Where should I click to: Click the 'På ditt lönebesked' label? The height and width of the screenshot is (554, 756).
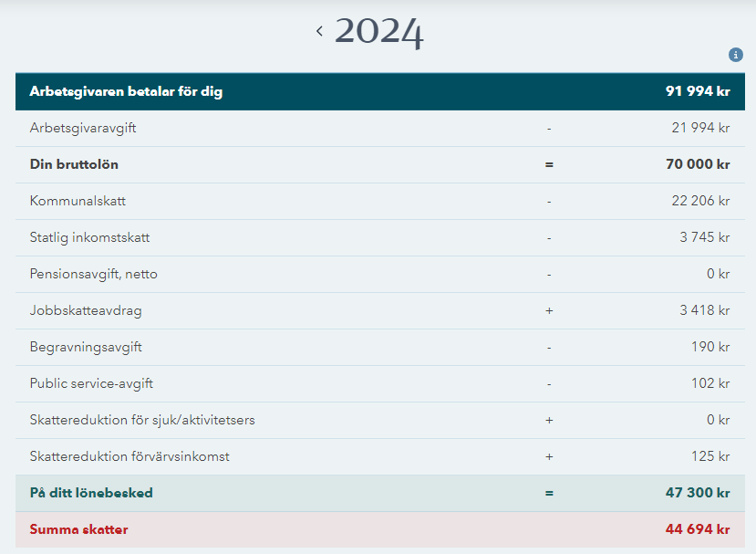click(x=91, y=493)
